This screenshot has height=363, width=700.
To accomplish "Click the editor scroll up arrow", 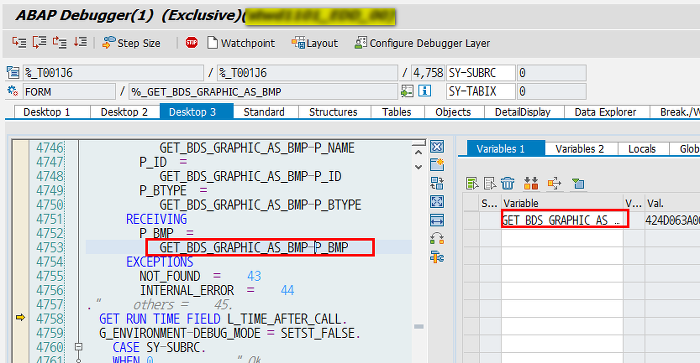I will click(418, 153).
